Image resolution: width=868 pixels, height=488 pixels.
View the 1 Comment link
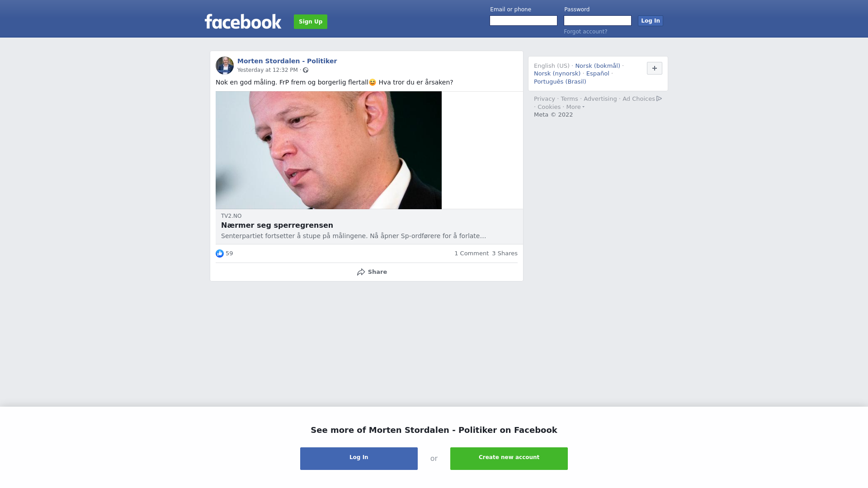click(472, 253)
